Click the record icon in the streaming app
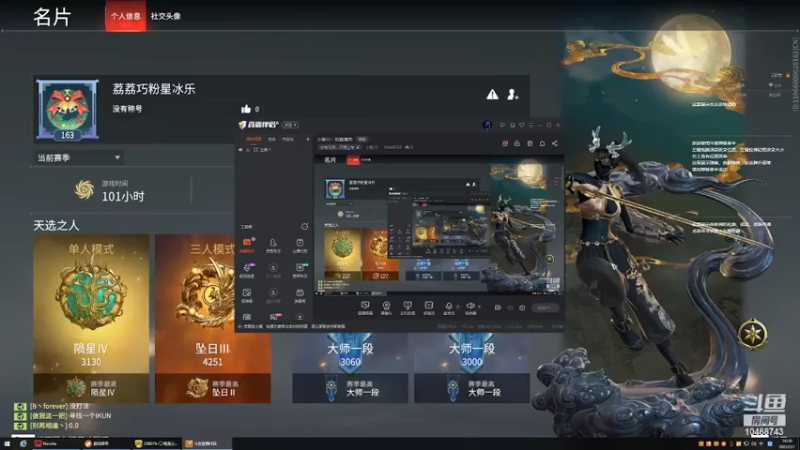 click(498, 308)
